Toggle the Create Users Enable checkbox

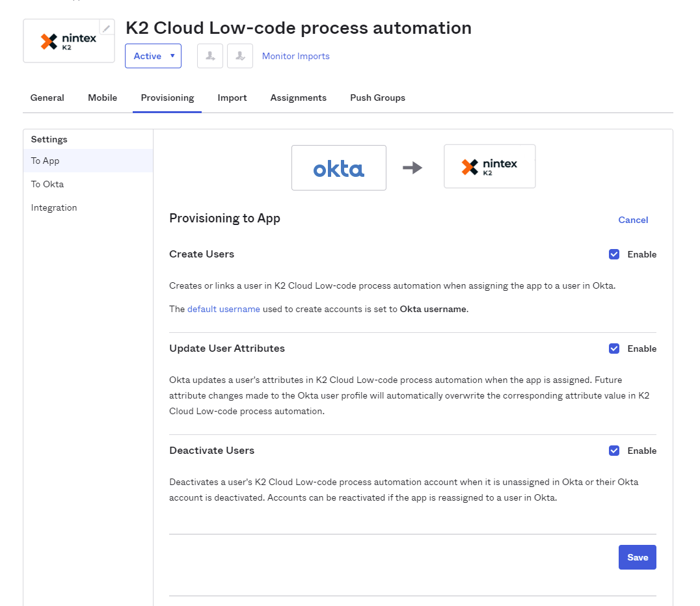click(x=614, y=254)
